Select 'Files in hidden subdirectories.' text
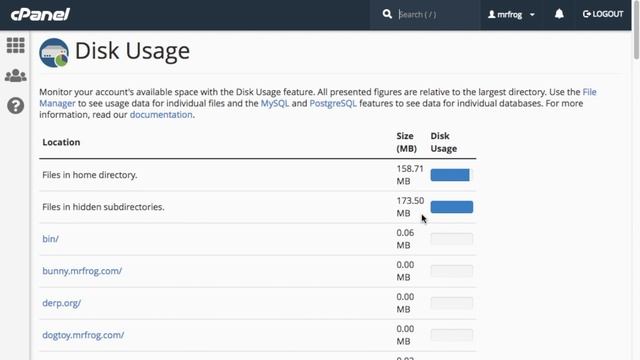 103,207
